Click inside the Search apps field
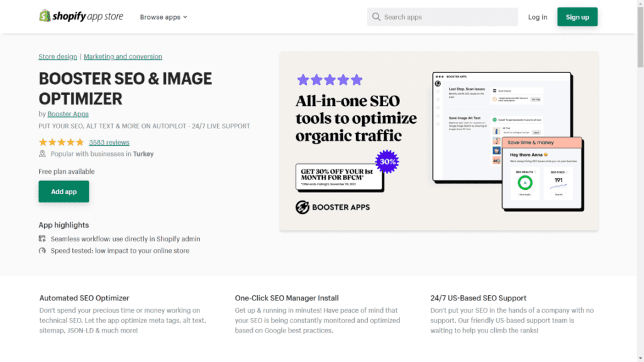This screenshot has height=362, width=644. point(442,17)
